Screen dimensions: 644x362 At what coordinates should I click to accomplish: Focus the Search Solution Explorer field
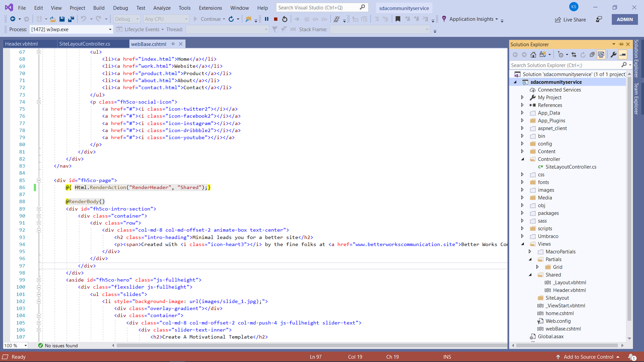(565, 65)
